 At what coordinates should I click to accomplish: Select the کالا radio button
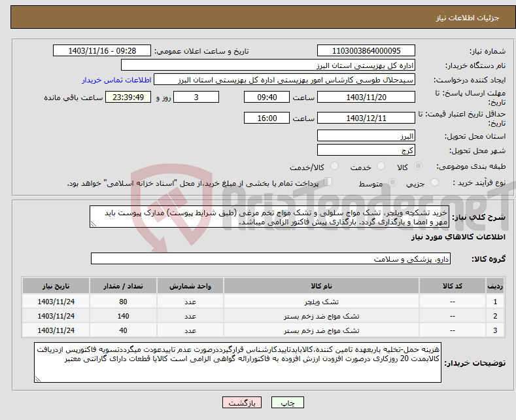tap(418, 166)
